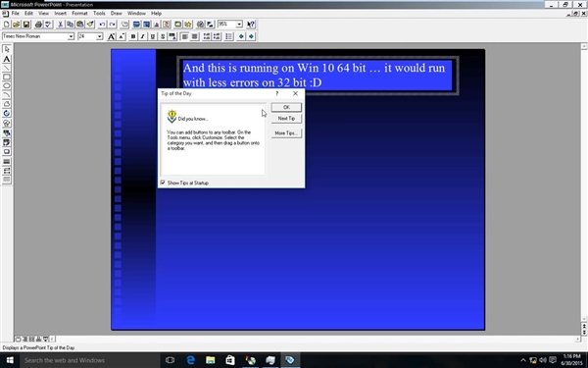This screenshot has height=368, width=588.
Task: Open the View menu
Action: [43, 13]
